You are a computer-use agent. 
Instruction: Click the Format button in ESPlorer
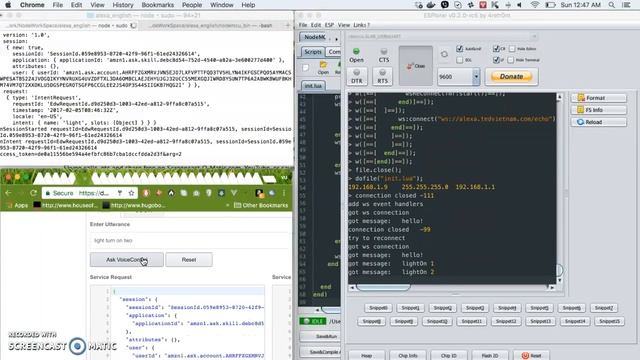pos(598,98)
